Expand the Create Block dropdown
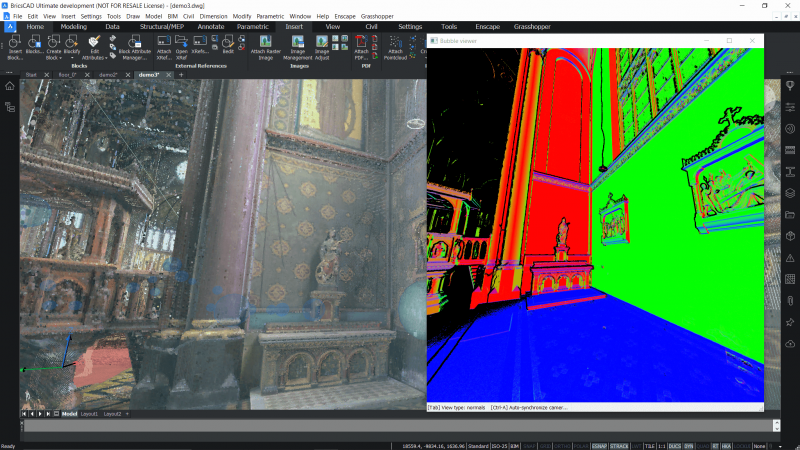The height and width of the screenshot is (450, 800). point(60,58)
